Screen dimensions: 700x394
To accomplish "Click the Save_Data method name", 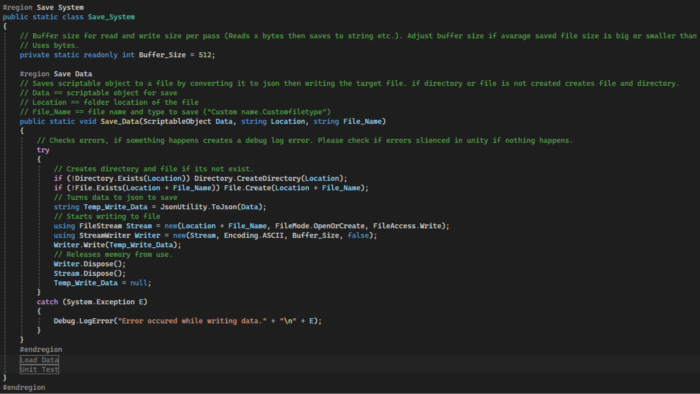I will [120, 121].
